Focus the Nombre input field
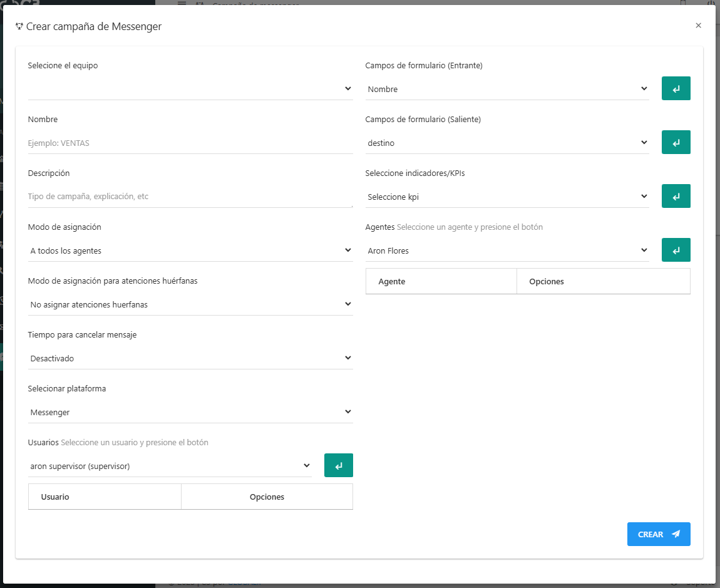720x588 pixels. click(x=190, y=143)
